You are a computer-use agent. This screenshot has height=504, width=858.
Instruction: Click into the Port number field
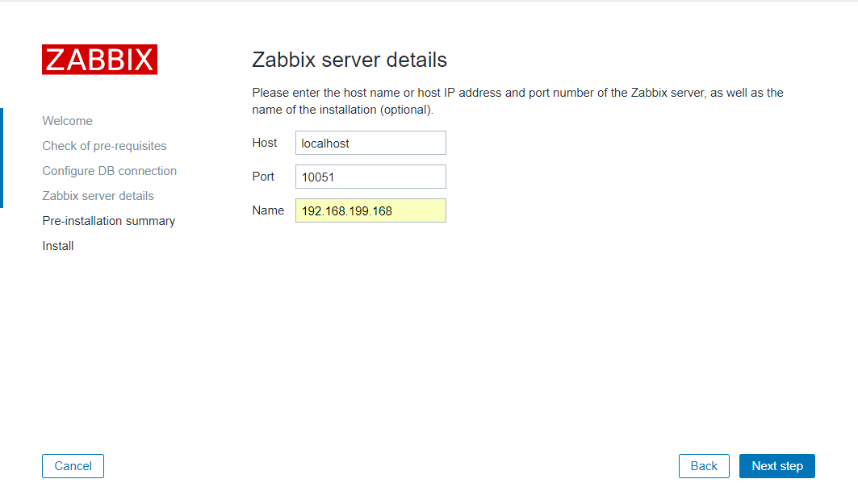[x=370, y=177]
